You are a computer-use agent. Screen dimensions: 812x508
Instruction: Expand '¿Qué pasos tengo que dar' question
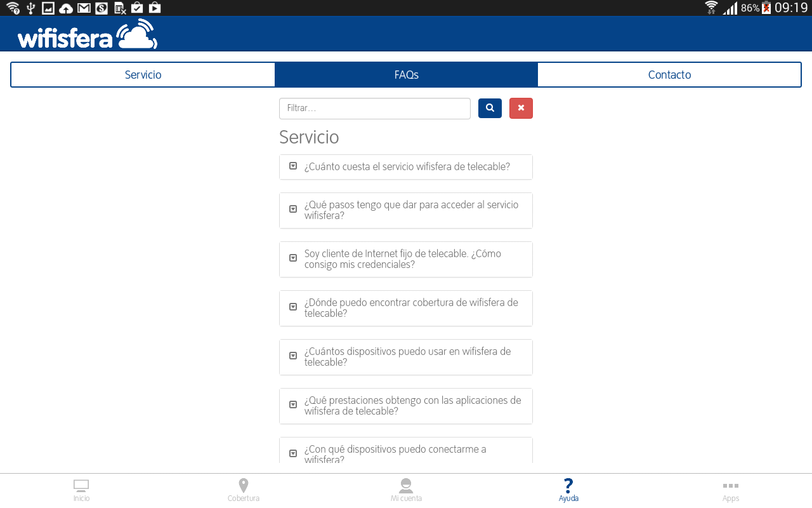click(x=406, y=210)
